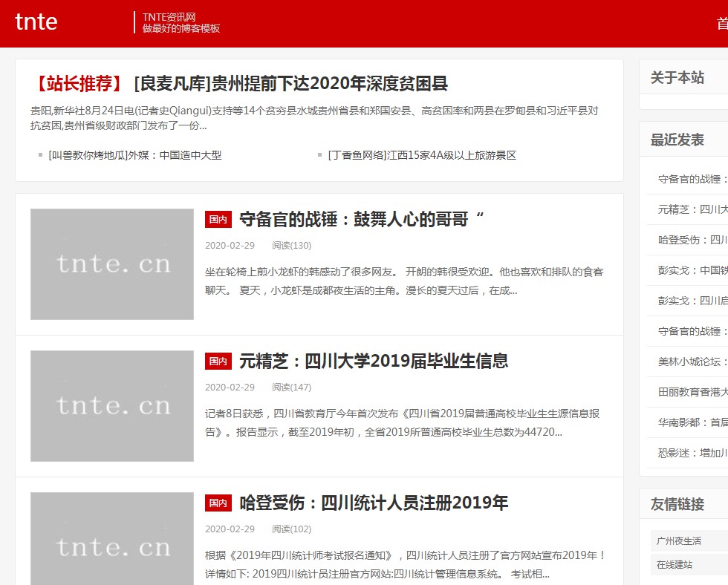The width and height of the screenshot is (728, 585).
Task: Click the summary text starting 坐在轮椅上煎小龙虾
Action: [404, 281]
